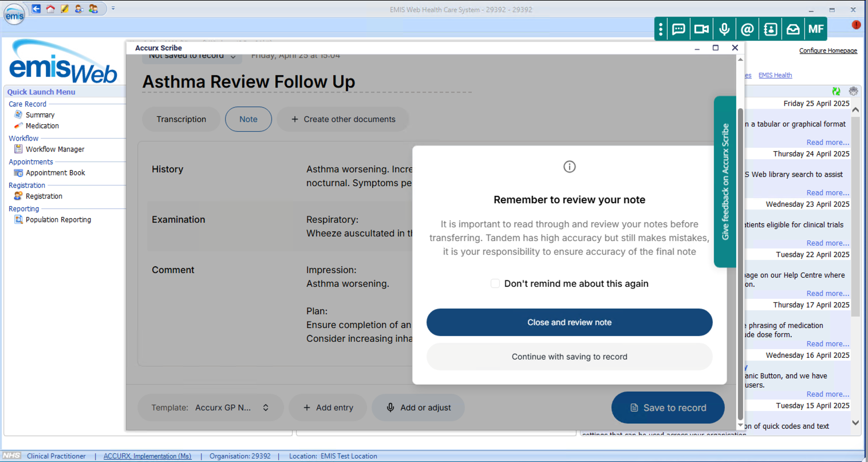Click Continue with saving to record
The image size is (868, 462).
coord(569,357)
